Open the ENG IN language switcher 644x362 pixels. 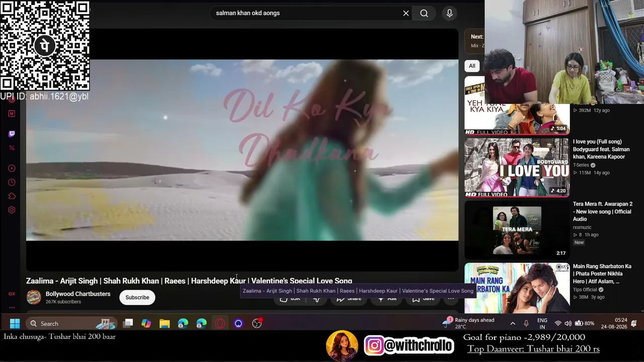pos(542,323)
